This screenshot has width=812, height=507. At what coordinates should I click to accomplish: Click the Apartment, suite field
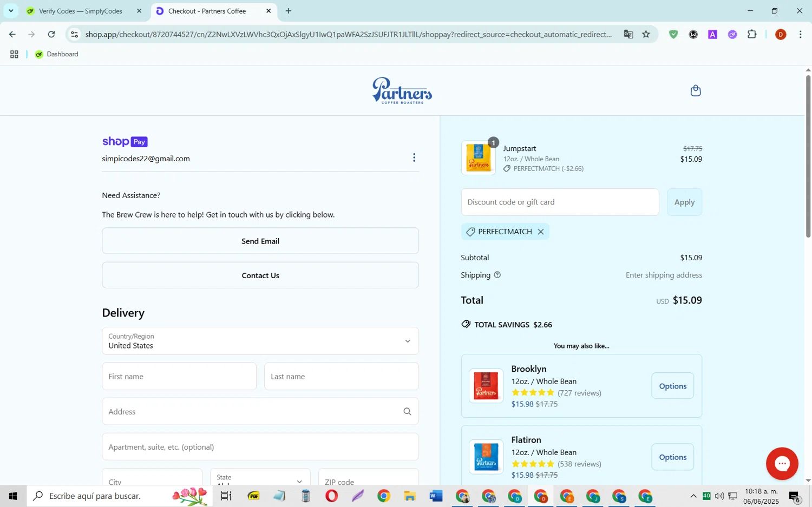[x=260, y=447]
